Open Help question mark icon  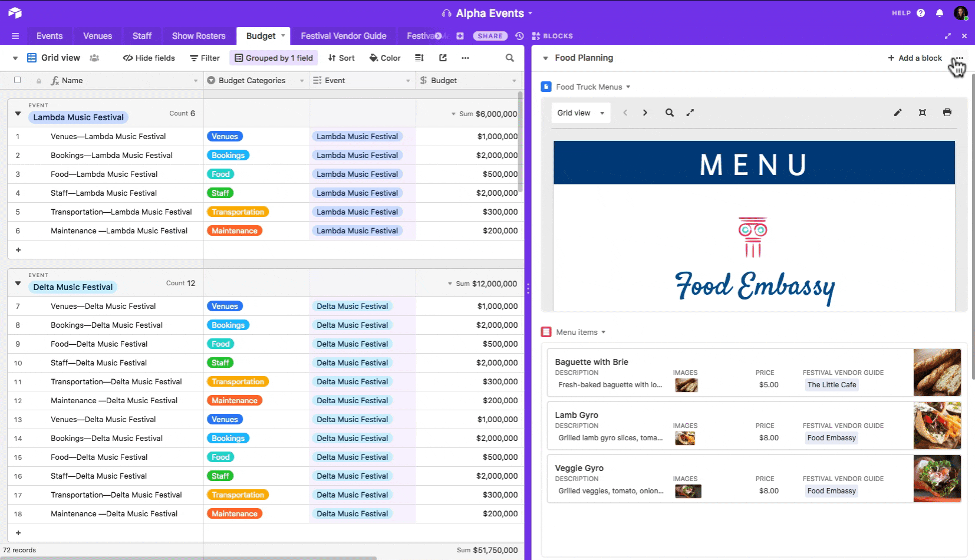click(x=921, y=13)
